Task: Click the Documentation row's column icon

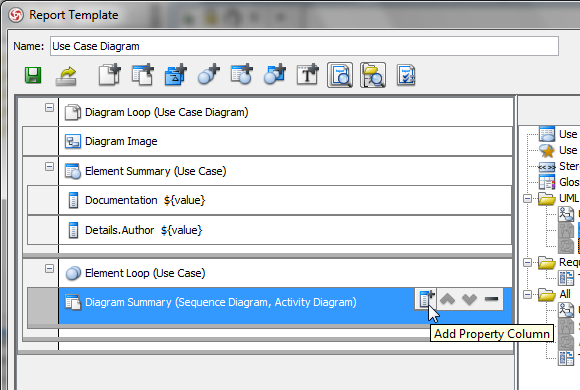Action: tap(73, 200)
